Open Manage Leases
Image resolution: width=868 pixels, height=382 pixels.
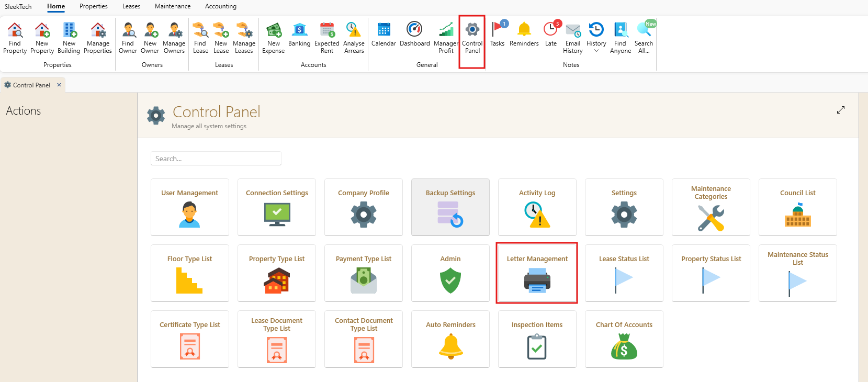(x=244, y=38)
